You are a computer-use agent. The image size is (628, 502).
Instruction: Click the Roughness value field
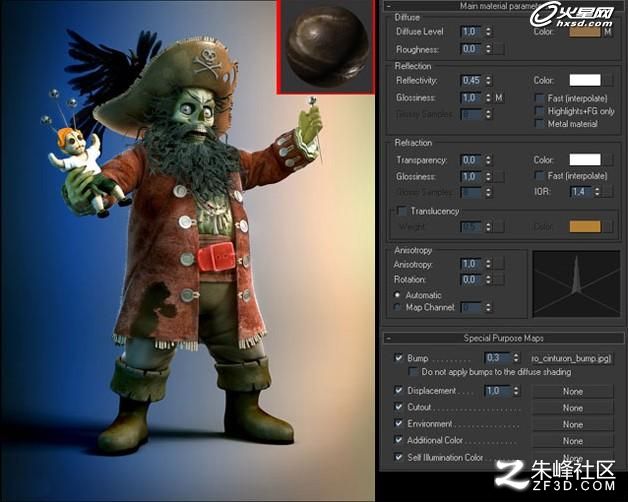[472, 49]
